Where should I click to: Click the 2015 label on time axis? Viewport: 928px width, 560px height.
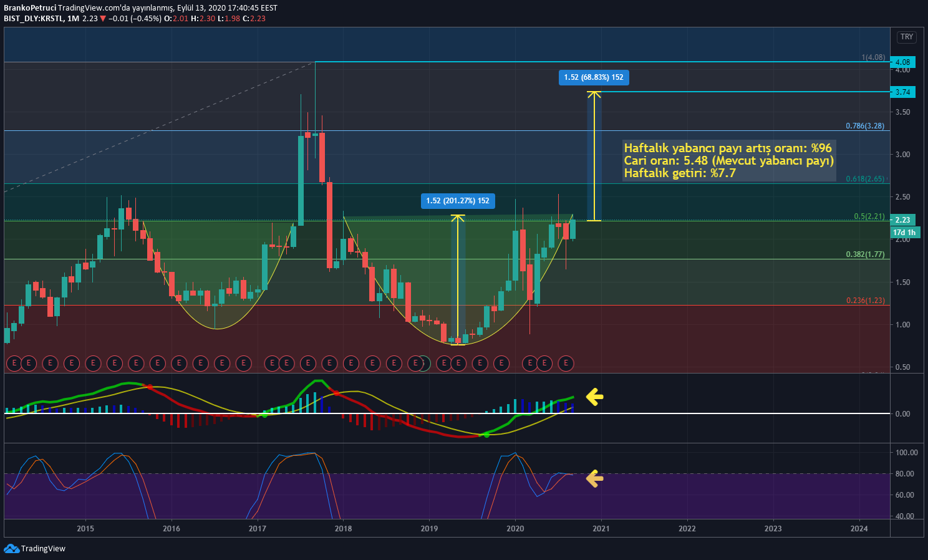(x=85, y=529)
